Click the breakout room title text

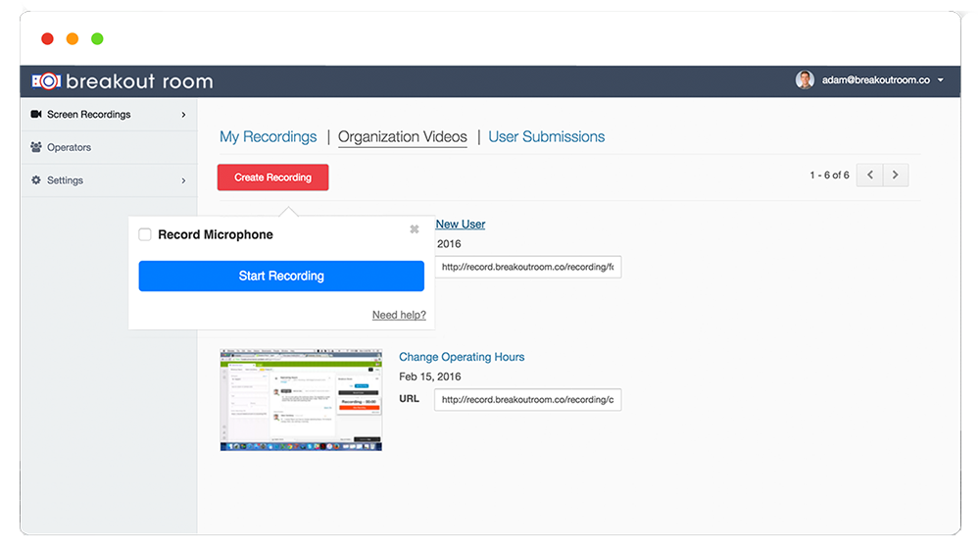(139, 81)
